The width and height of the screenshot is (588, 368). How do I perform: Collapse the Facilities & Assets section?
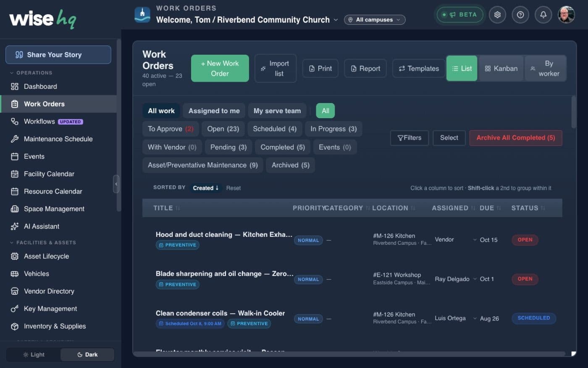click(x=43, y=243)
